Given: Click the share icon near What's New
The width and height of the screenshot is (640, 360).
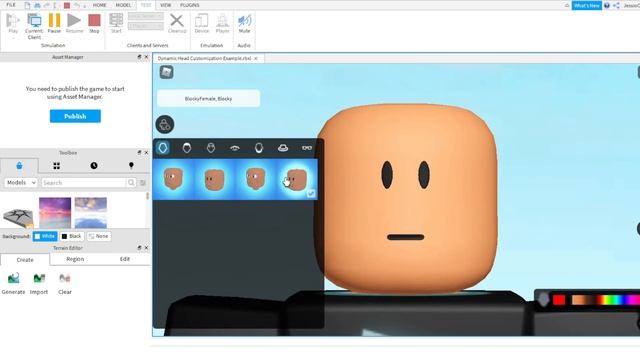Looking at the screenshot, I should (616, 5).
